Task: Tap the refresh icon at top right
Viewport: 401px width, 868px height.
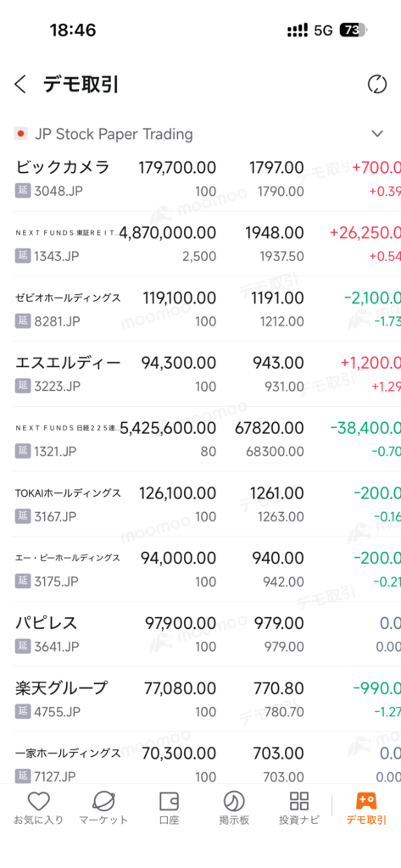Action: tap(377, 85)
